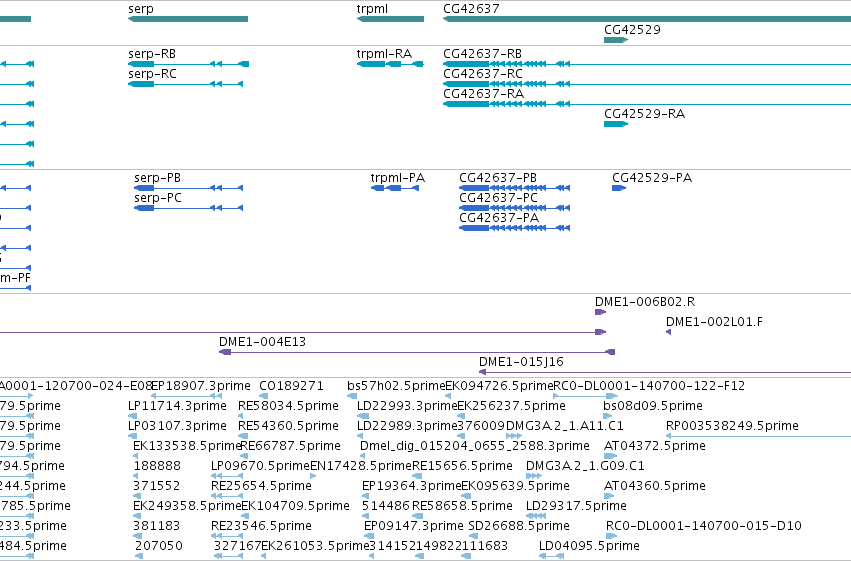Viewport: 851px width, 561px height.
Task: Select EST LP11714.3prime
Action: tap(177, 406)
